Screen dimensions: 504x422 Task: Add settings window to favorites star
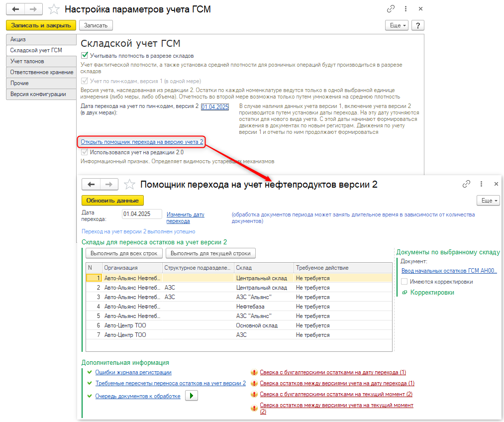coord(55,9)
